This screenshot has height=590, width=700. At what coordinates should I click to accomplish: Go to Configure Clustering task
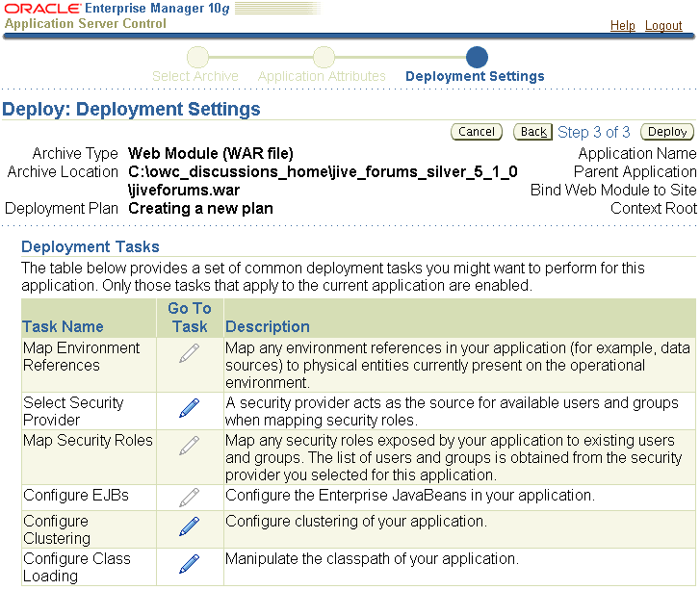click(x=190, y=526)
